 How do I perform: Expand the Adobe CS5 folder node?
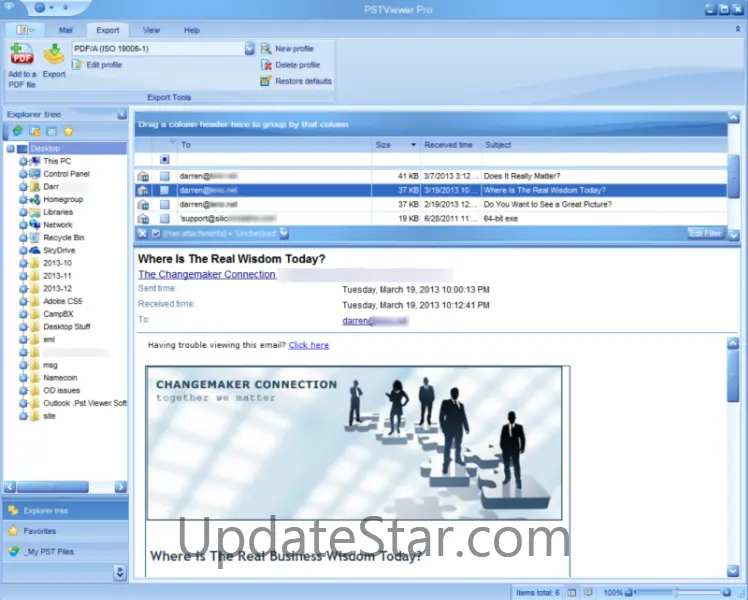pyautogui.click(x=23, y=301)
